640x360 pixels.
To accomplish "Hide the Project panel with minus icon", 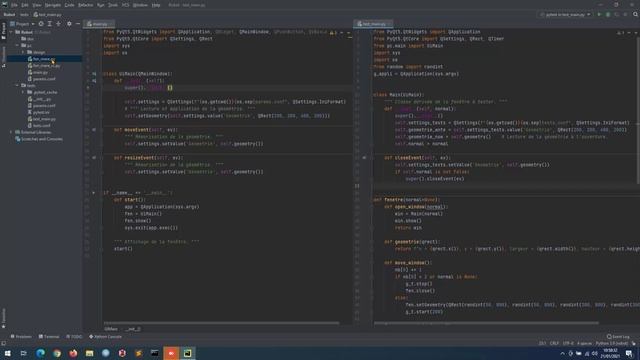I will (x=78, y=24).
